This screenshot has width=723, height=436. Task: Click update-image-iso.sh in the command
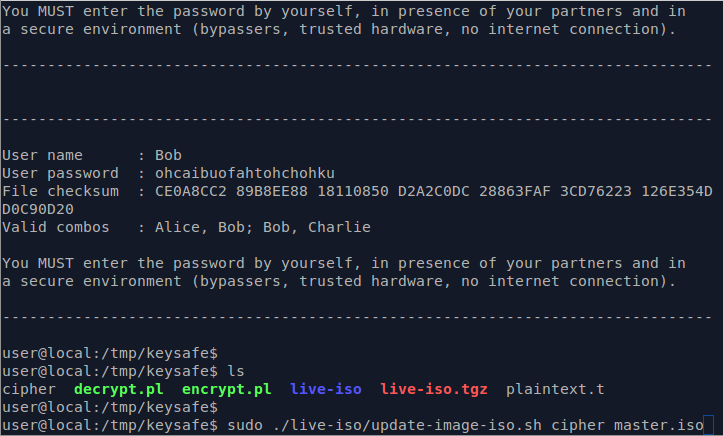pyautogui.click(x=456, y=425)
